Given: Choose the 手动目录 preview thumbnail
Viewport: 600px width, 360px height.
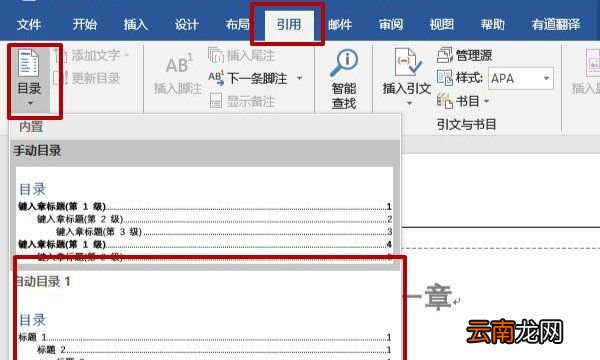Looking at the screenshot, I should [205, 215].
